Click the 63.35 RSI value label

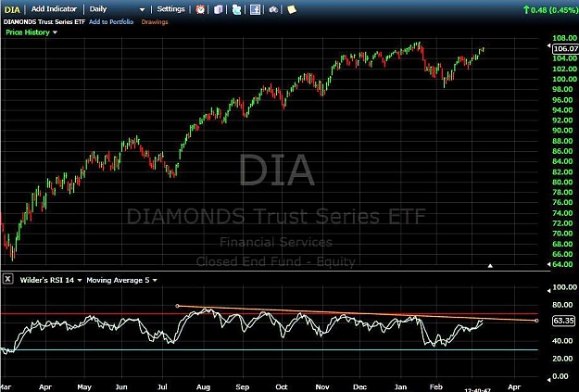(x=563, y=321)
